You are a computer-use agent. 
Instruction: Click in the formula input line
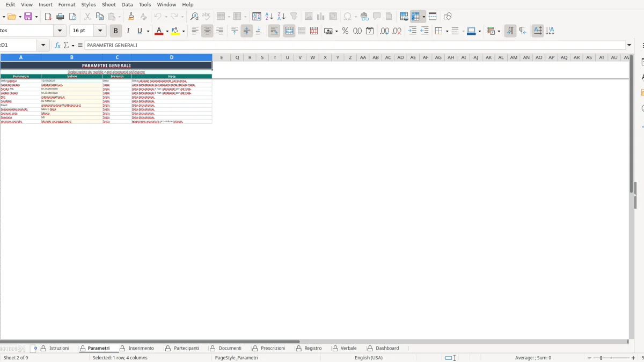[x=355, y=46]
